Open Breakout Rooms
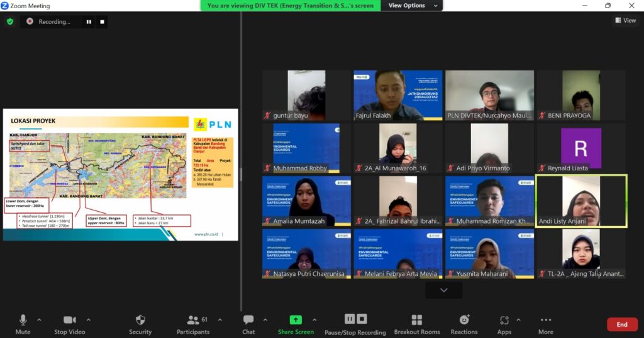 [416, 324]
